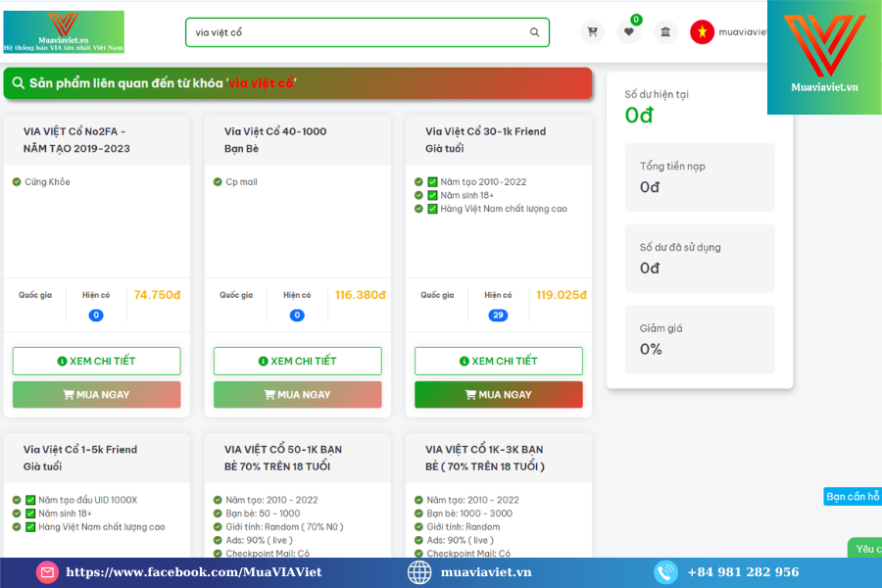Open product title Via Việt Cổ 1-5k Friend Già tuổi
The image size is (882, 588).
(x=80, y=458)
